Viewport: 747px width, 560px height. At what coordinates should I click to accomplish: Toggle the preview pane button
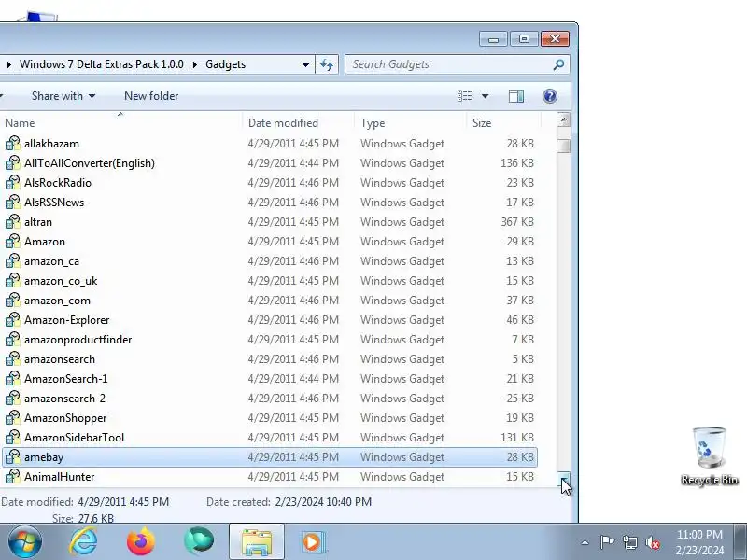pyautogui.click(x=516, y=96)
